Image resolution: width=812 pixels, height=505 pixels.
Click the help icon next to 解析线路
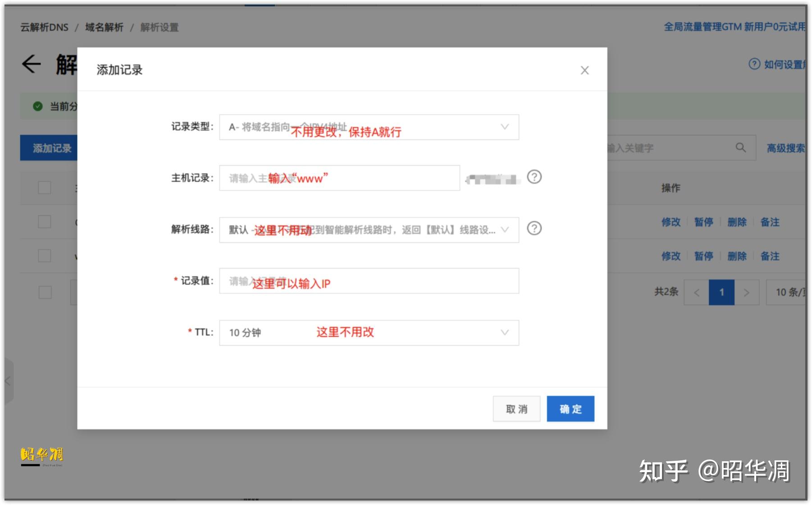535,229
